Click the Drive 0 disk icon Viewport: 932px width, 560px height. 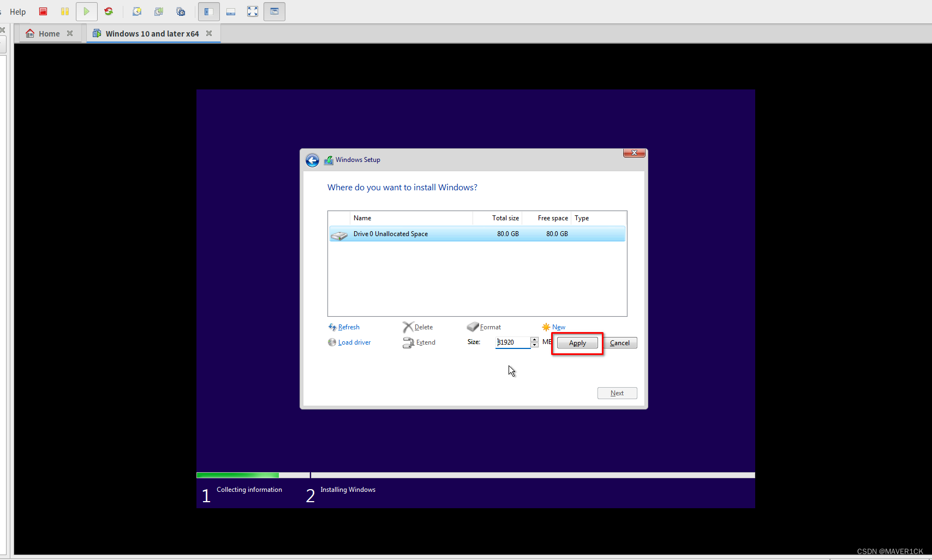coord(339,235)
